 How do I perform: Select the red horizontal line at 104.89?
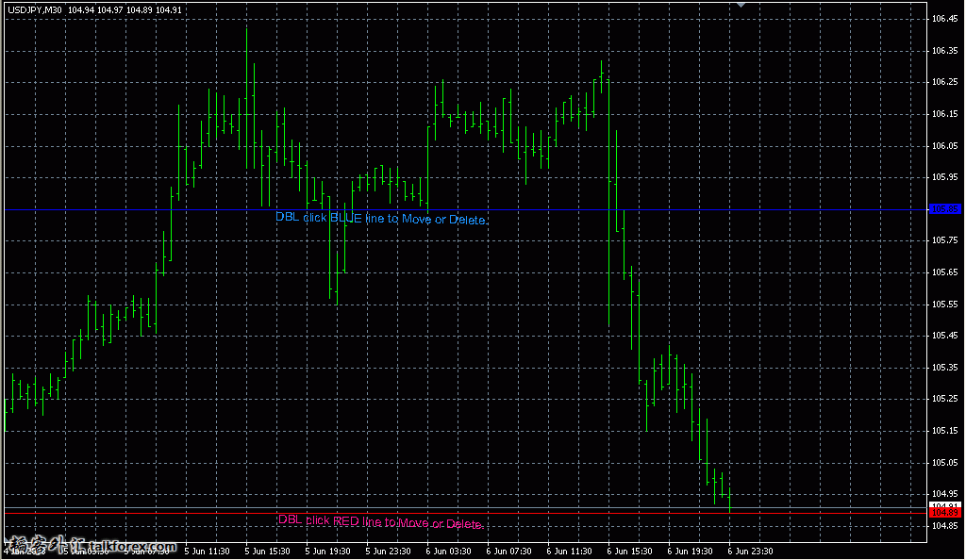[x=466, y=513]
